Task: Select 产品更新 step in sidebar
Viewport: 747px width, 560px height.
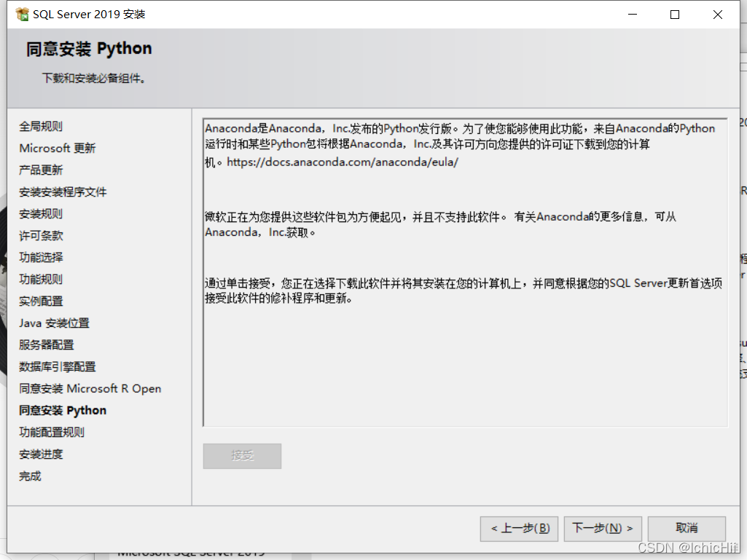Action: click(x=41, y=170)
